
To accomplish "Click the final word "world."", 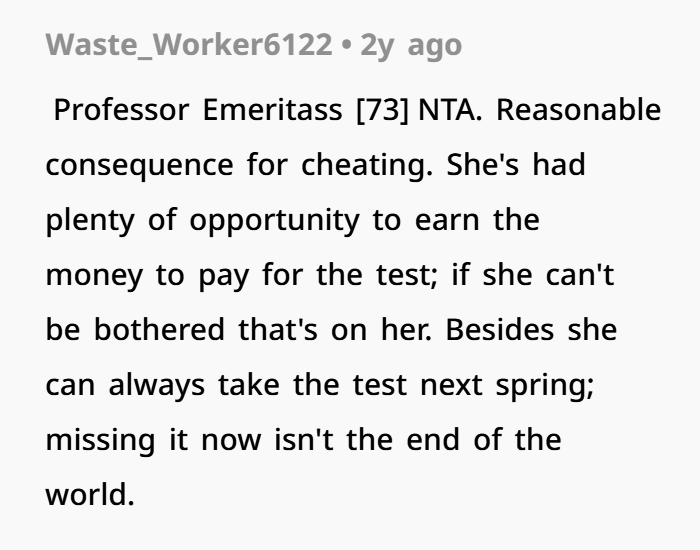I will click(89, 494).
